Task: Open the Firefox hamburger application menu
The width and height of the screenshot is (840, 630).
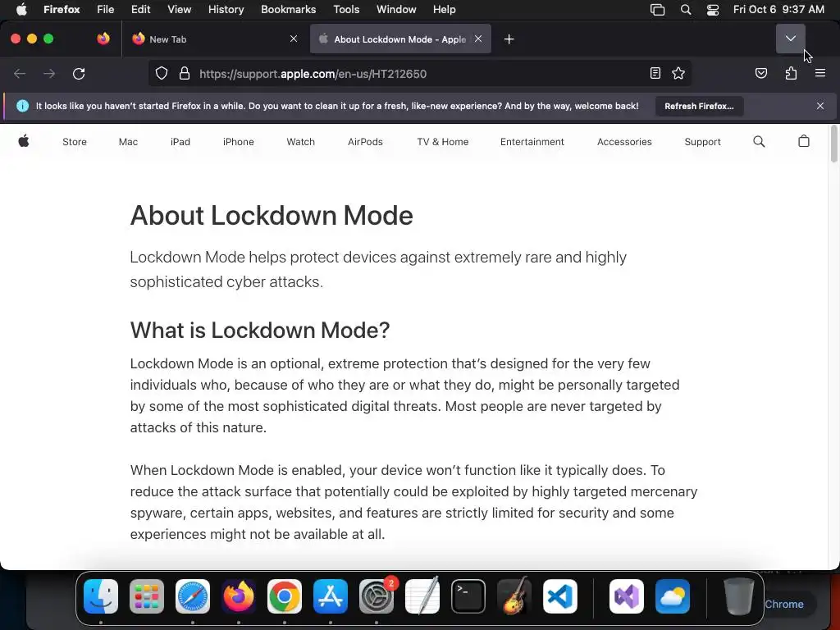Action: (820, 73)
